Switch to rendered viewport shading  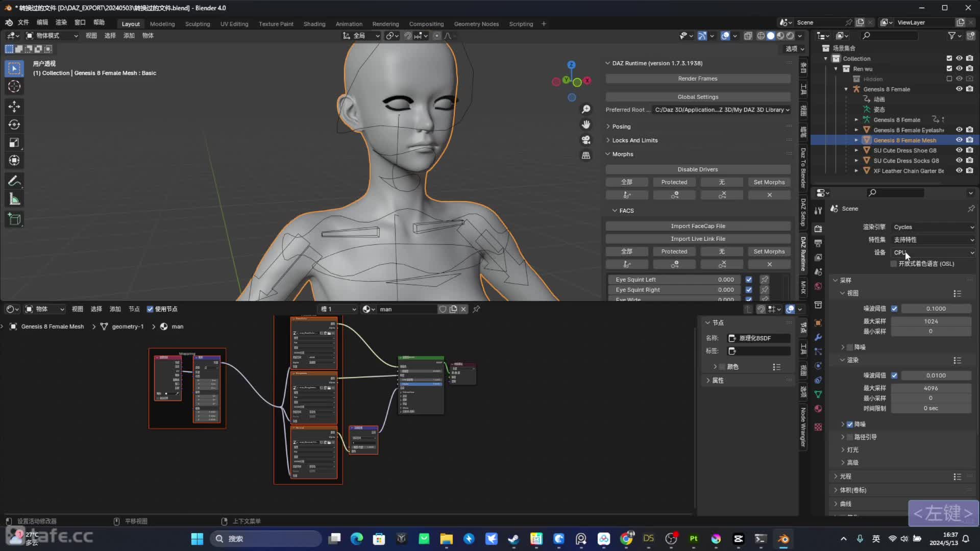point(790,36)
